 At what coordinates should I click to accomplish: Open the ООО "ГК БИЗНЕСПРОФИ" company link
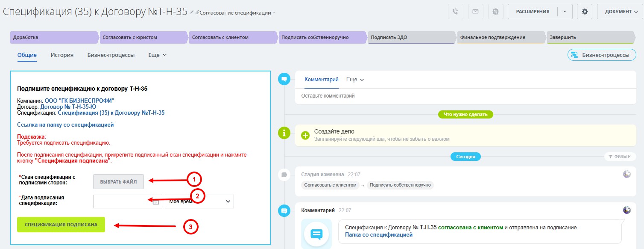point(79,101)
